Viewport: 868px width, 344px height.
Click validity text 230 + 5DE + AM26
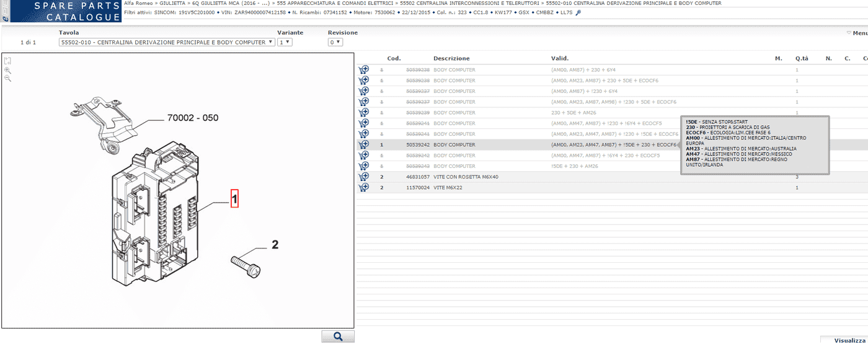coord(573,112)
